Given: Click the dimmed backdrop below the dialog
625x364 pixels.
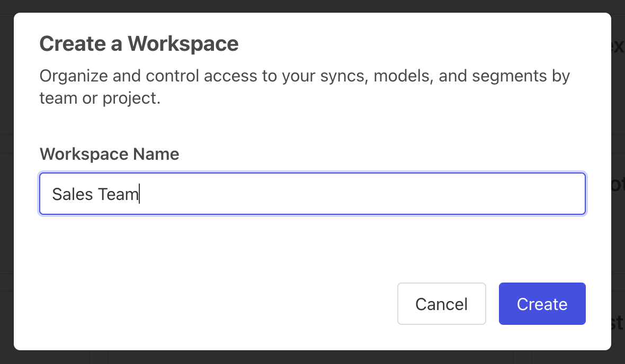Looking at the screenshot, I should click(x=312, y=358).
